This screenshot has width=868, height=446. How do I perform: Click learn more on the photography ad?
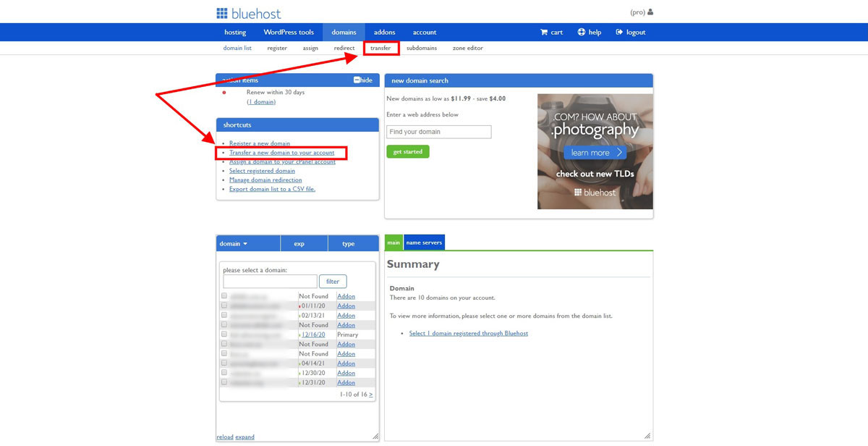click(x=595, y=153)
